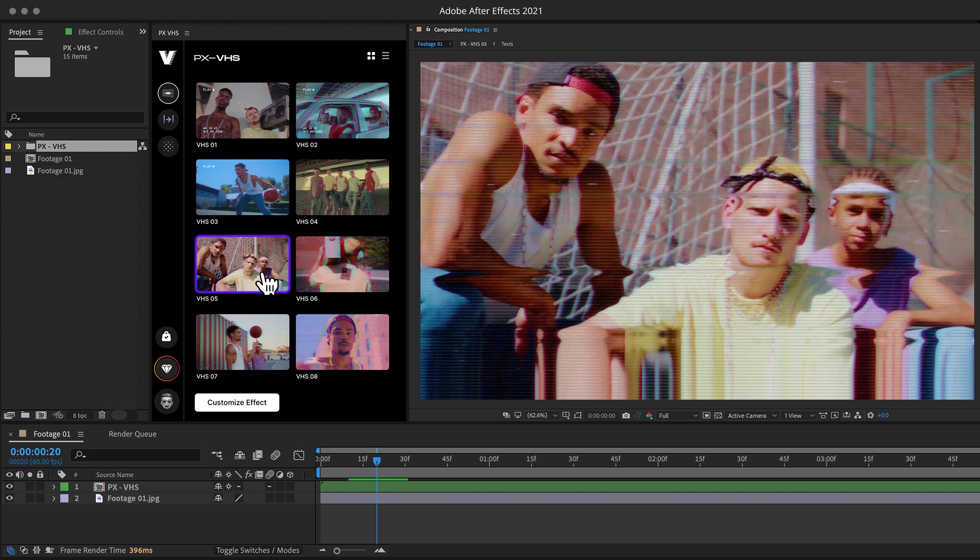Select the VHS 03 preset thumbnail
This screenshot has width=980, height=560.
(x=243, y=187)
